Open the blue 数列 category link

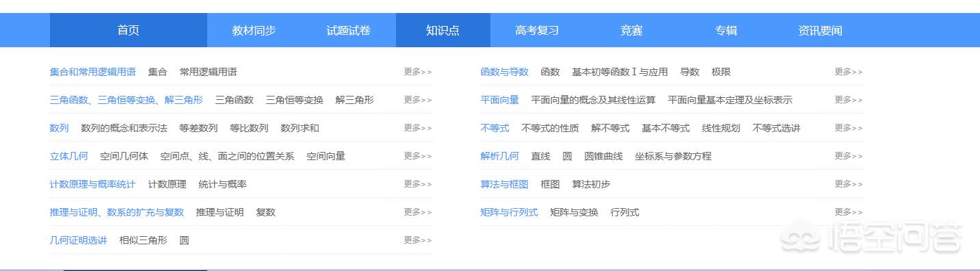(59, 127)
